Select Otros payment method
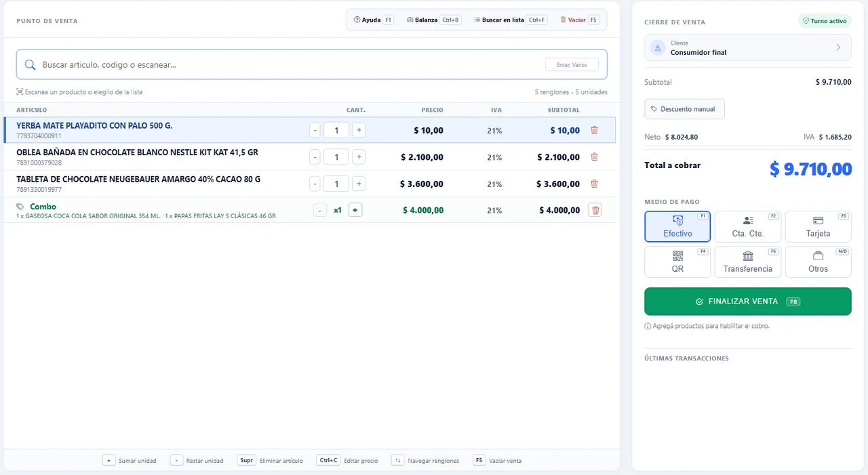868x475 pixels. click(818, 262)
